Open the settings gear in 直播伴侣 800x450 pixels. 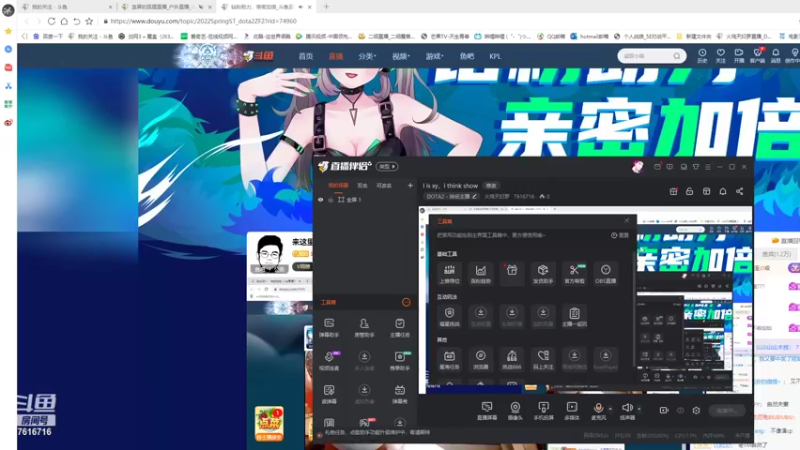[x=696, y=410]
